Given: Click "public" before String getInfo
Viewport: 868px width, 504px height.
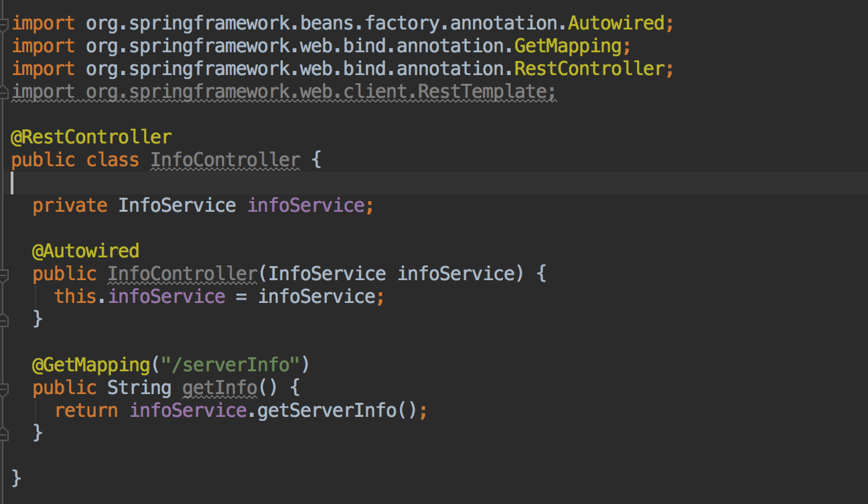Looking at the screenshot, I should point(64,388).
